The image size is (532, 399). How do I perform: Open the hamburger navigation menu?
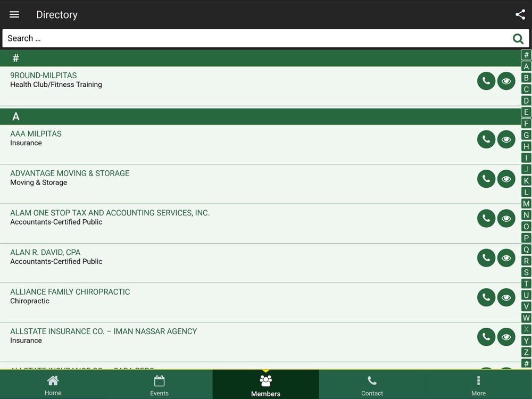click(14, 14)
